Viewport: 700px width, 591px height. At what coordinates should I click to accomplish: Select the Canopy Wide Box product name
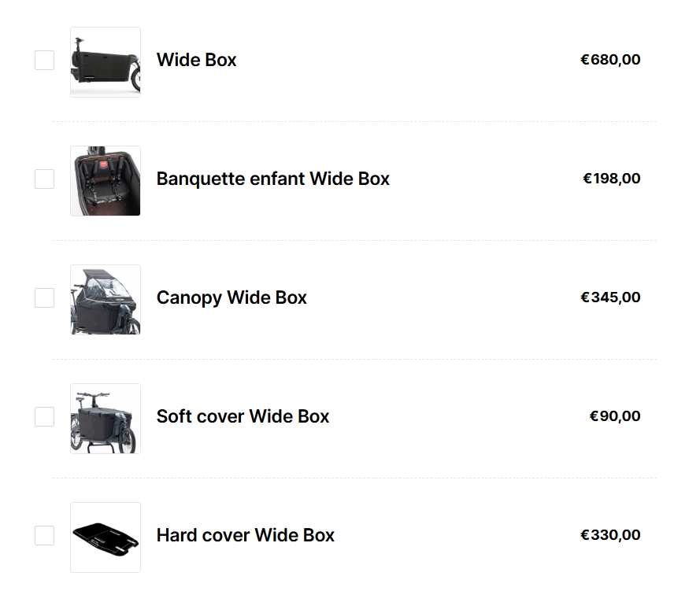pyautogui.click(x=231, y=297)
